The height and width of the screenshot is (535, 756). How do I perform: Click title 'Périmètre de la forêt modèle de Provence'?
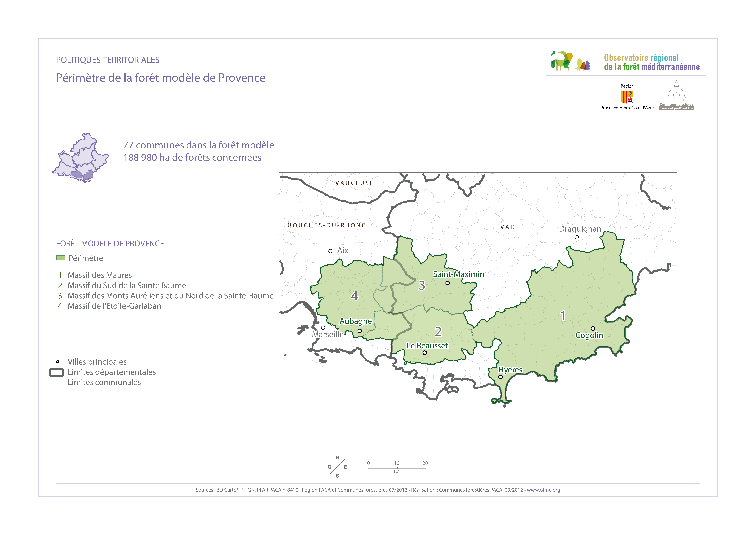(161, 78)
